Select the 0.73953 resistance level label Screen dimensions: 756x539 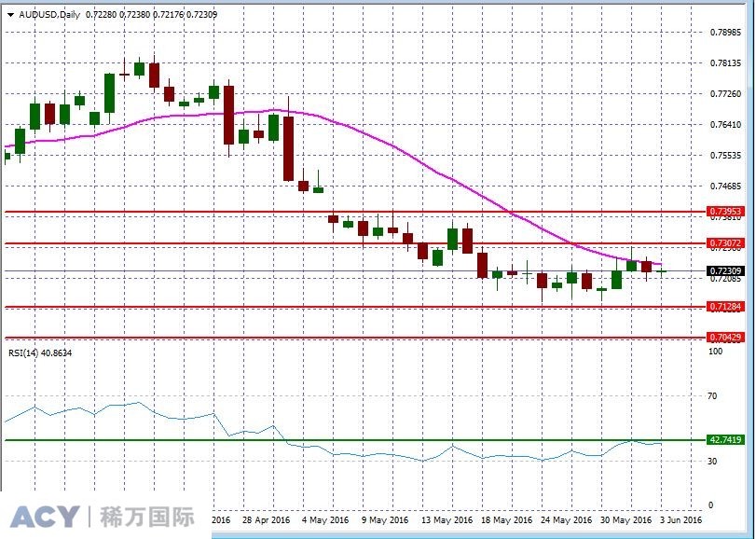click(x=725, y=211)
